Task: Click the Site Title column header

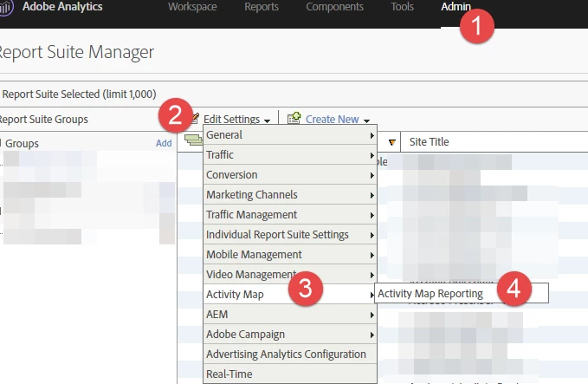Action: coord(429,142)
